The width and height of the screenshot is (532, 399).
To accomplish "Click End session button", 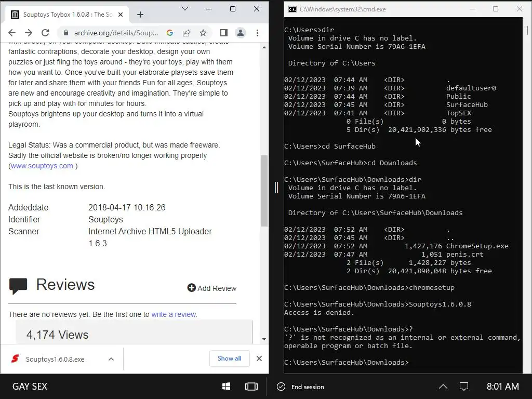I will [301, 387].
